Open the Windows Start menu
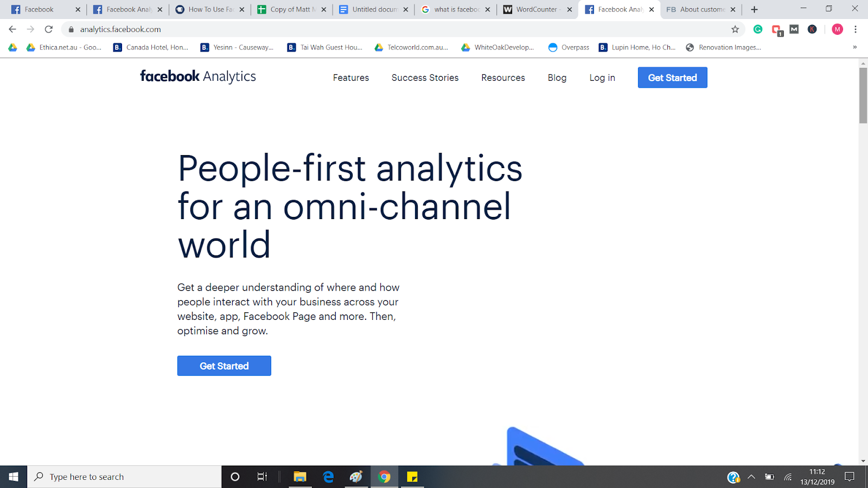868x488 pixels. click(14, 477)
